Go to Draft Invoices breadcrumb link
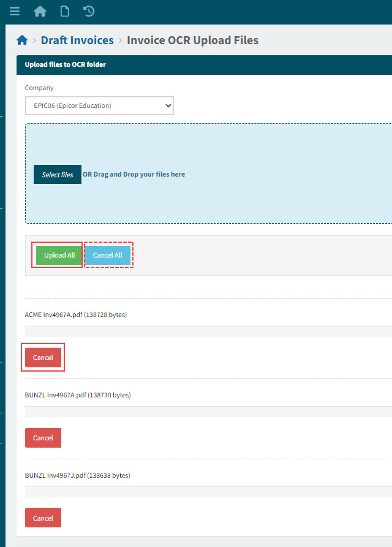This screenshot has width=392, height=547. [x=77, y=40]
